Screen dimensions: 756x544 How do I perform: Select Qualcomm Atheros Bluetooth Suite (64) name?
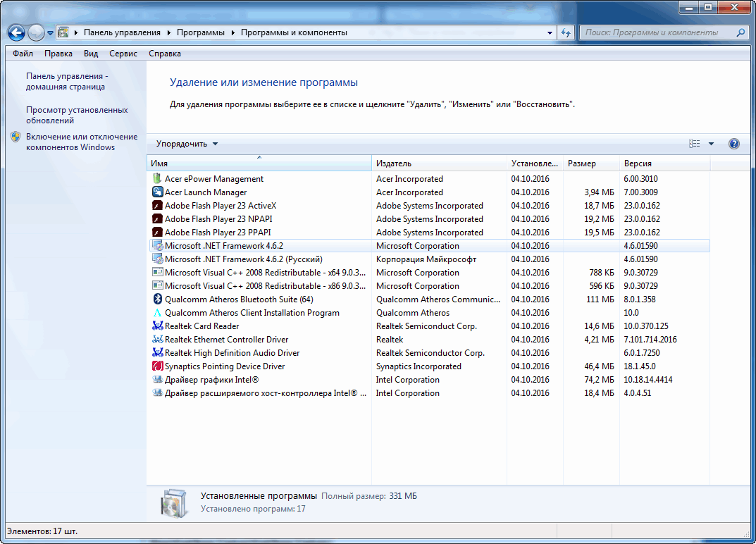pyautogui.click(x=239, y=299)
